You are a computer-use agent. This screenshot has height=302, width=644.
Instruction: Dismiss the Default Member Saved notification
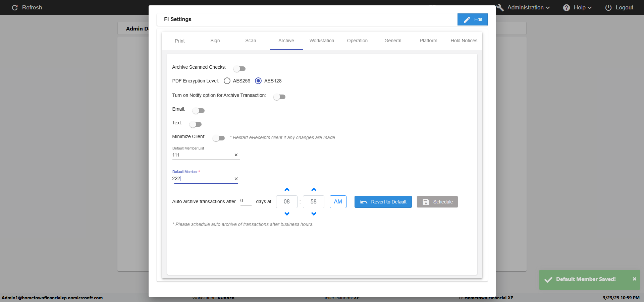point(634,279)
